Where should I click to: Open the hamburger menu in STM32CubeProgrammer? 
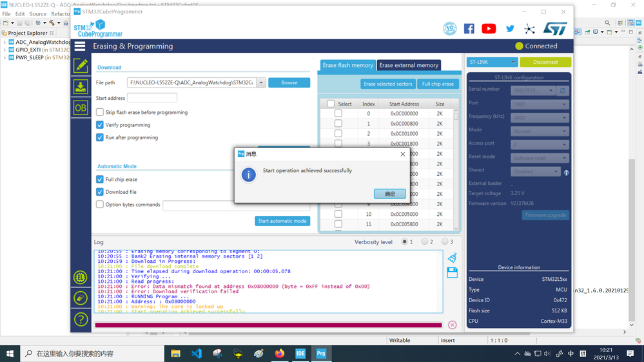pyautogui.click(x=80, y=46)
